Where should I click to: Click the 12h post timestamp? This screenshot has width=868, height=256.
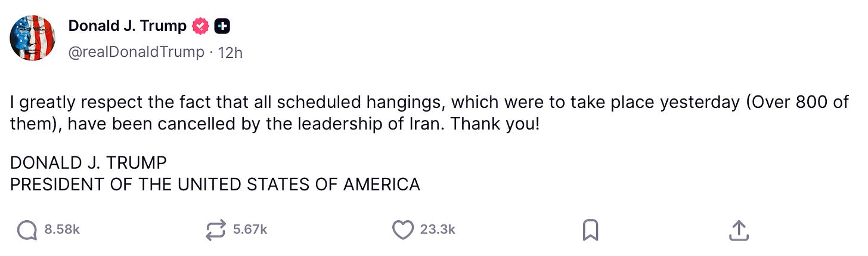point(231,52)
